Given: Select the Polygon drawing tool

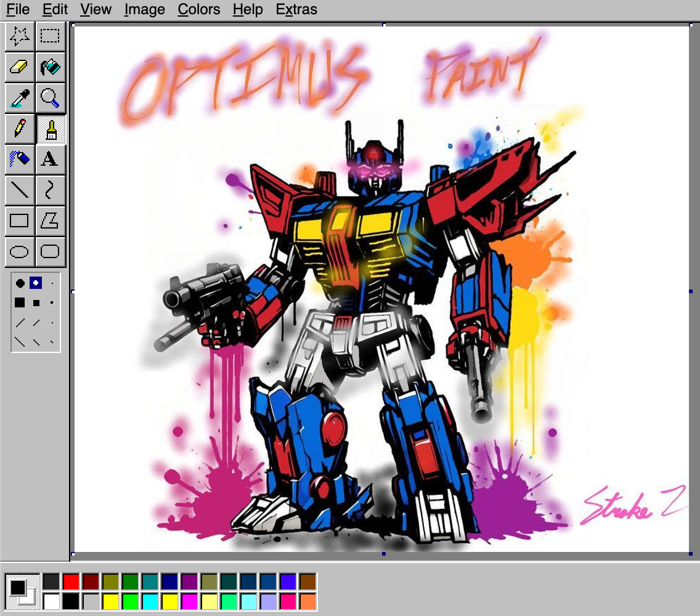Looking at the screenshot, I should point(51,220).
